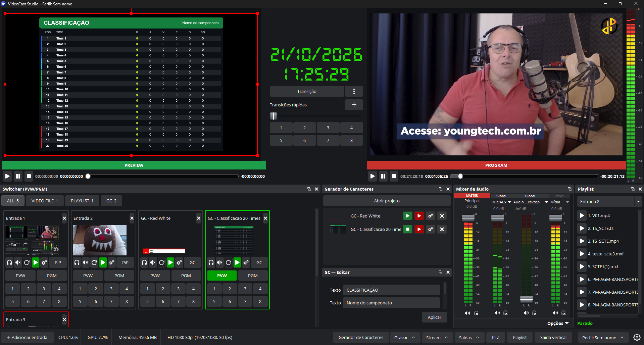Switch to the VIDEO FILE 1 tab
The height and width of the screenshot is (345, 644).
pyautogui.click(x=45, y=201)
